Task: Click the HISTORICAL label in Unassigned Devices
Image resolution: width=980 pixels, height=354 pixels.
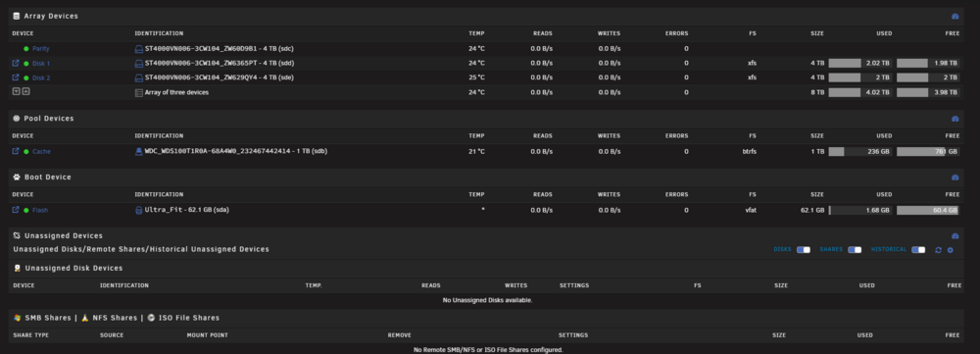Action: pos(889,249)
